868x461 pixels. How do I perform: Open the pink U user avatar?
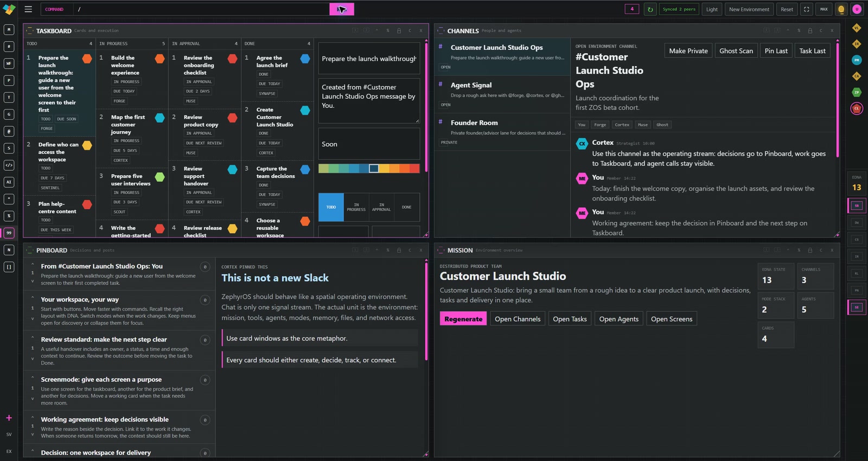click(x=857, y=9)
